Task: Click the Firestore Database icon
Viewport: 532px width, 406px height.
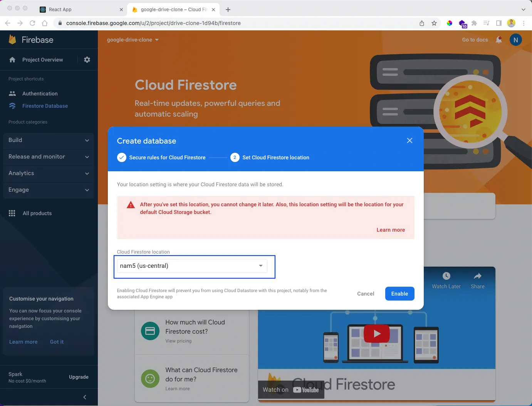Action: click(x=12, y=106)
